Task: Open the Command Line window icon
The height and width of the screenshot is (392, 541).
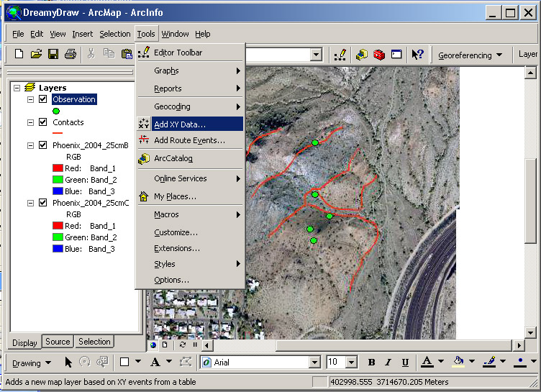Action: coord(396,54)
